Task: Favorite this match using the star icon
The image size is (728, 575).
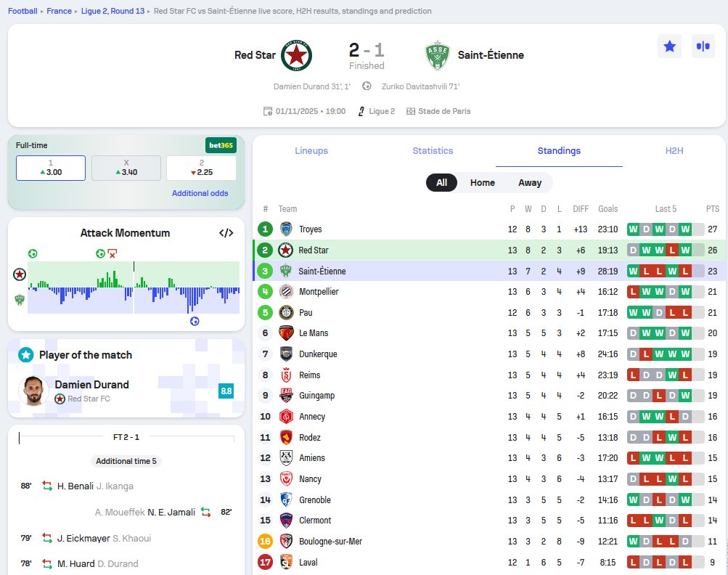Action: click(668, 45)
